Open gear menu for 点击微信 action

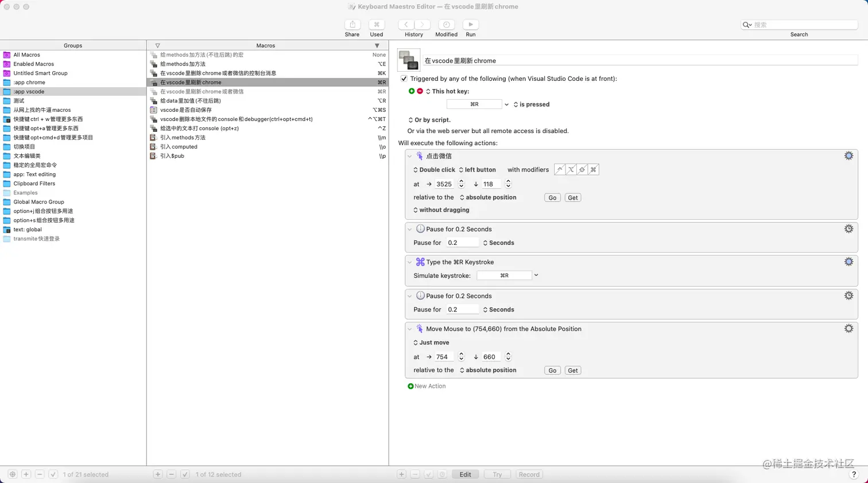848,156
